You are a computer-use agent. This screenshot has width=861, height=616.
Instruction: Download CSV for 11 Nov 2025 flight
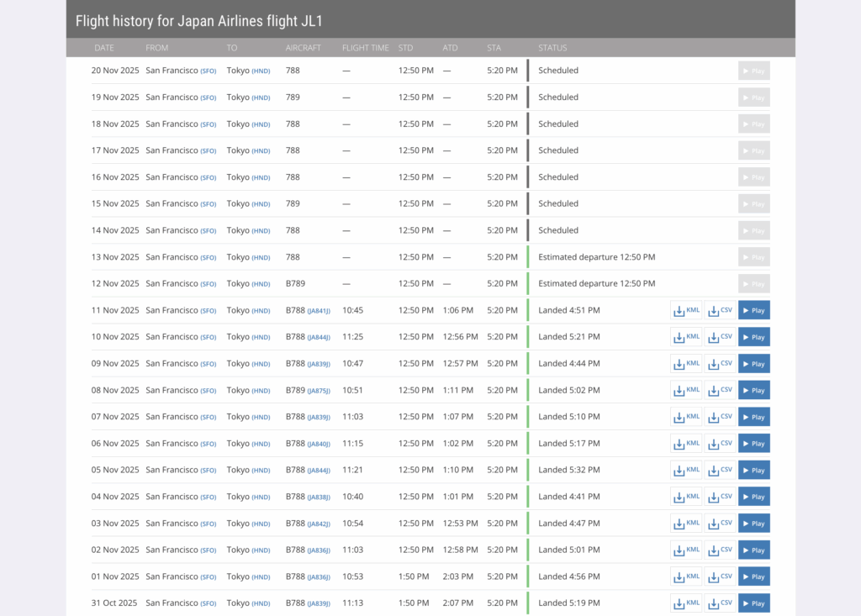tap(720, 311)
